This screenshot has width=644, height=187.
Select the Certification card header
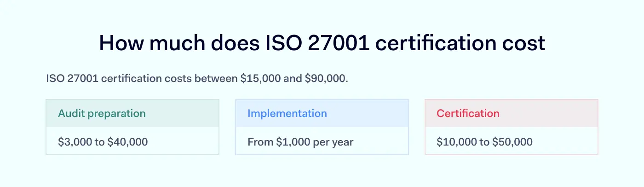click(512, 113)
